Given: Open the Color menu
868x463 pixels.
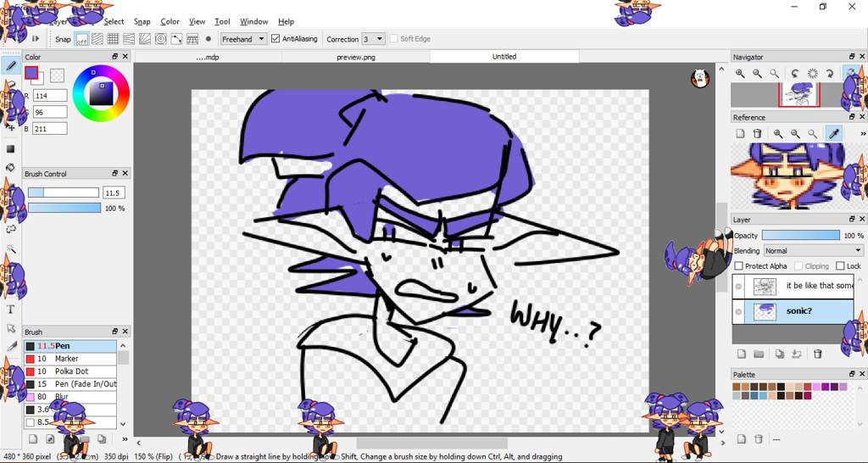Looking at the screenshot, I should click(170, 21).
